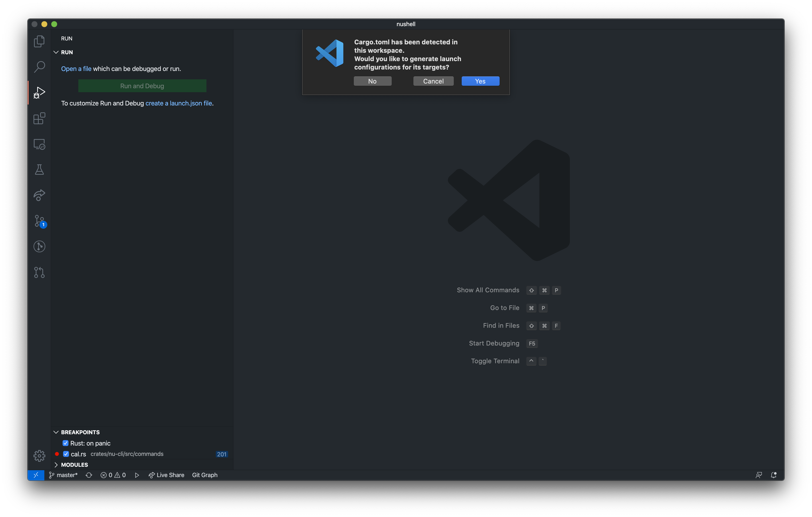
Task: Open the Remote Explorer panel
Action: [x=39, y=144]
